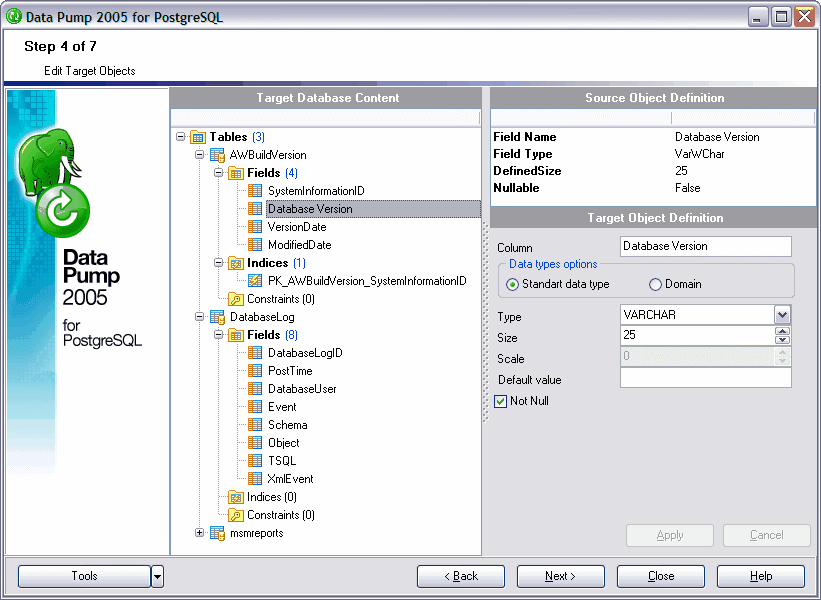Click the Data Pump title bar icon
The height and width of the screenshot is (600, 821).
click(x=14, y=17)
